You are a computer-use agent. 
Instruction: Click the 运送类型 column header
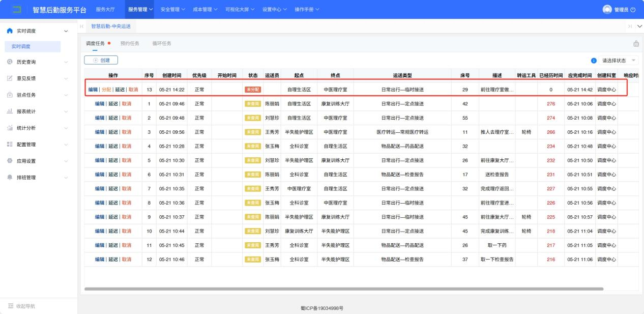pos(402,75)
